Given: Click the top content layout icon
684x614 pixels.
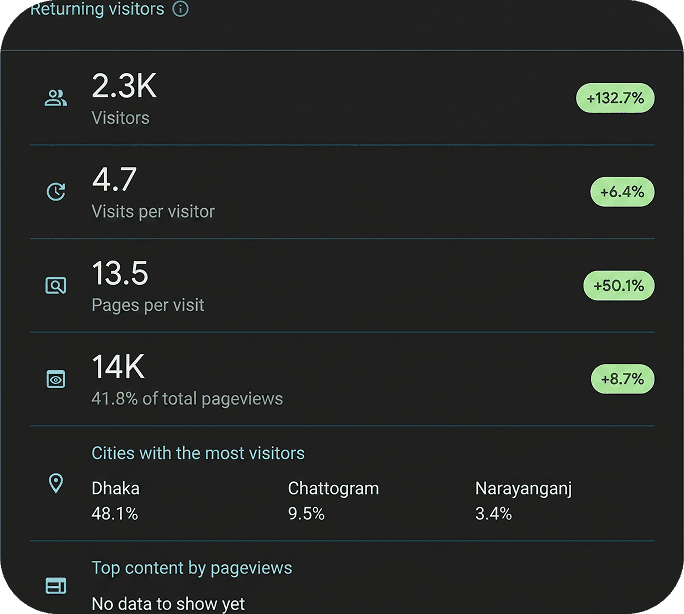Looking at the screenshot, I should [x=56, y=586].
